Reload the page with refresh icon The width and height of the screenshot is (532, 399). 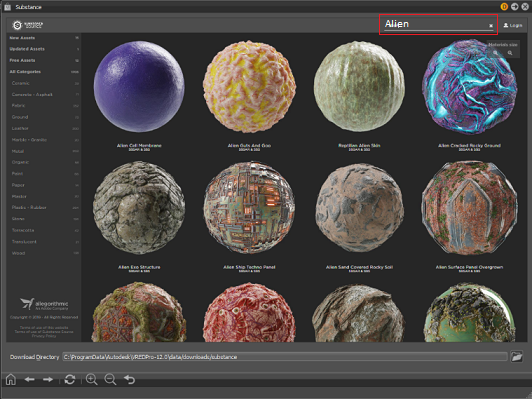(70, 379)
